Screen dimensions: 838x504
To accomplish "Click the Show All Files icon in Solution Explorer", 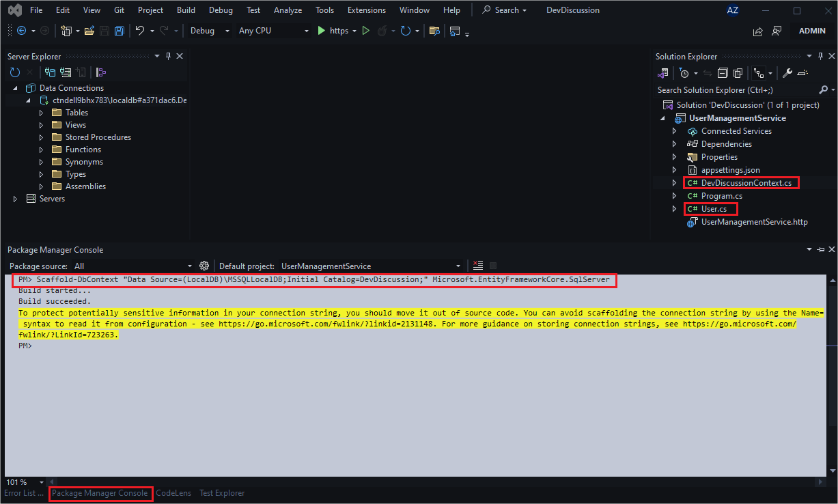I will tap(738, 73).
